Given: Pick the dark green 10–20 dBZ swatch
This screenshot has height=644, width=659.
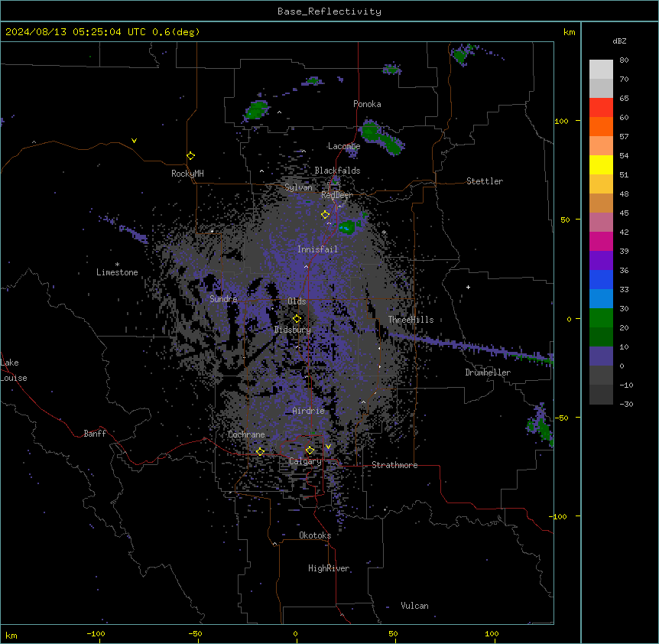Looking at the screenshot, I should point(601,337).
